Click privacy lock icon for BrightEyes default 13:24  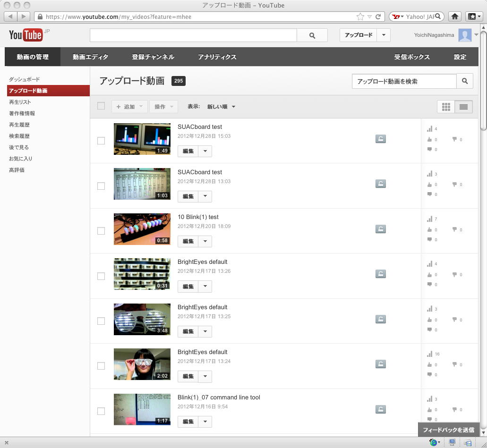point(380,364)
